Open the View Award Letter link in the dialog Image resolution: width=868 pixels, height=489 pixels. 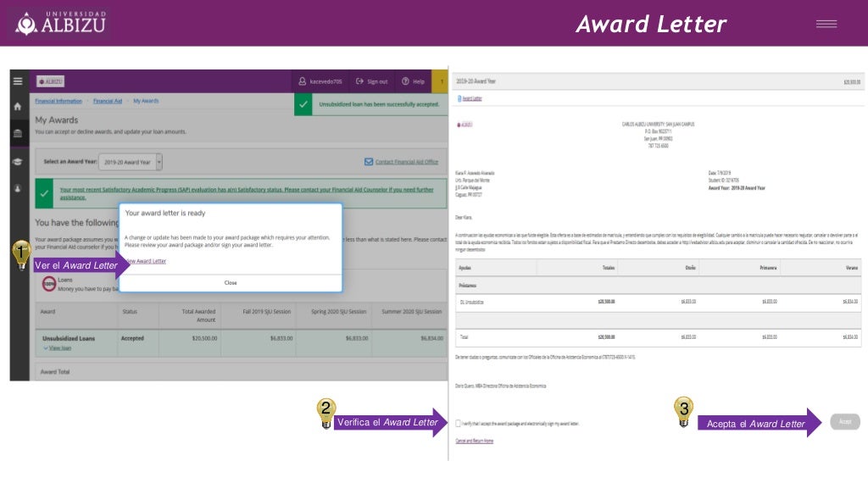click(x=146, y=261)
